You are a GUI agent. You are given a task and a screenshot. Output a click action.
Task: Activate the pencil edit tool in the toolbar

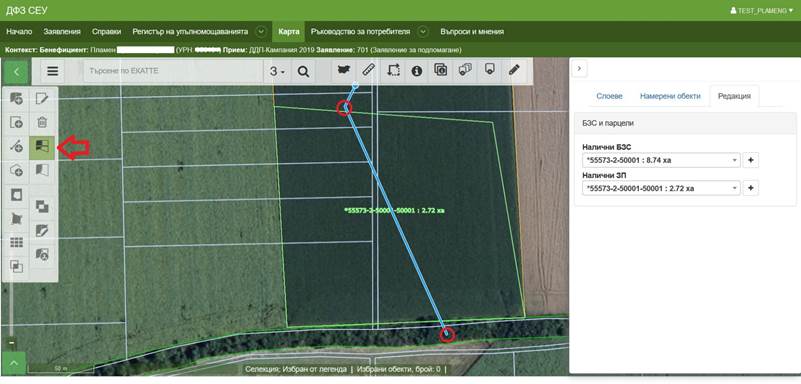point(514,71)
